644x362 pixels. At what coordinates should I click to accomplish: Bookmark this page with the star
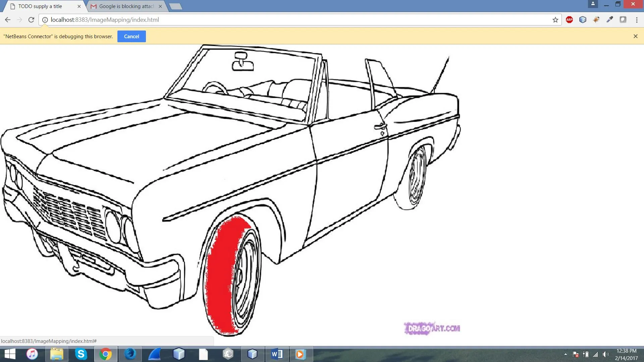pos(555,20)
